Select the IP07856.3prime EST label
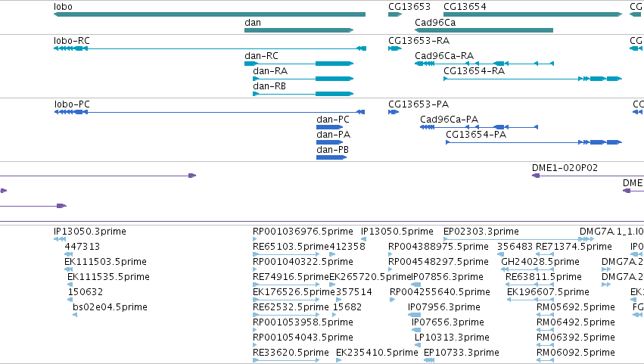The image size is (644, 364). (448, 277)
